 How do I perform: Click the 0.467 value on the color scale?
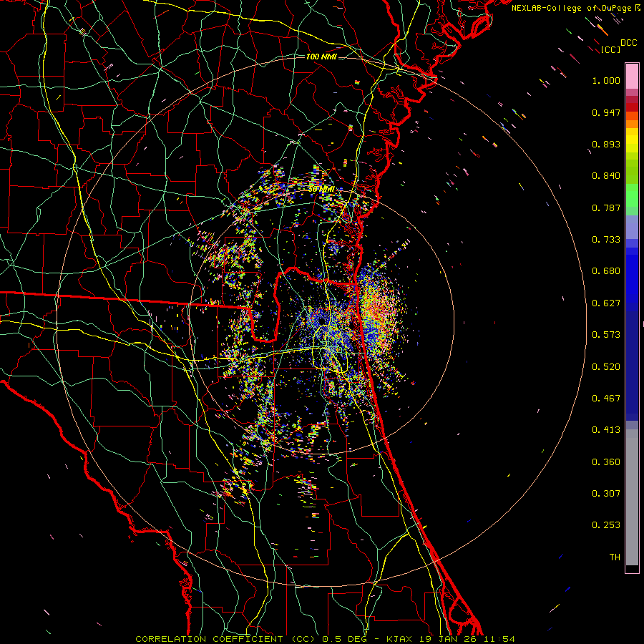[606, 399]
